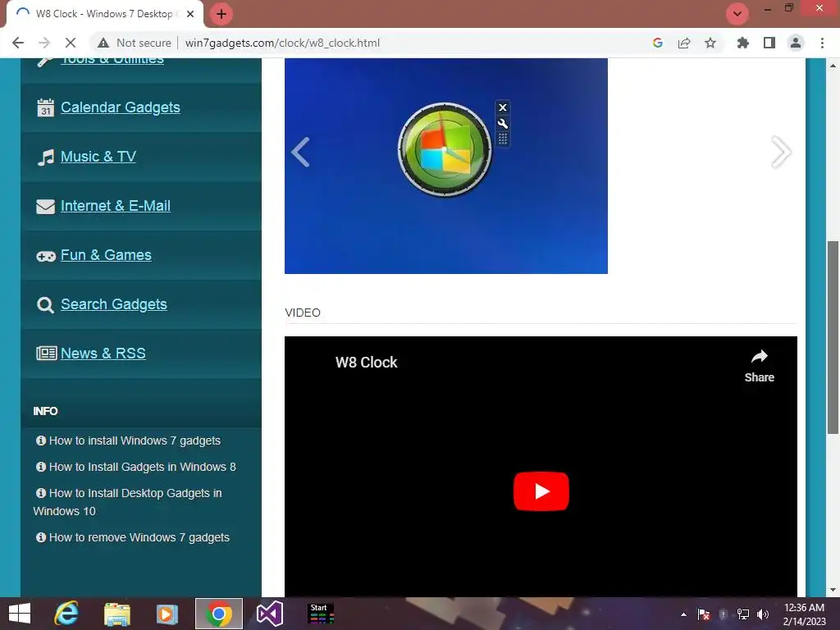840x630 pixels.
Task: Click the gadget close X in the screenshot
Action: tap(503, 107)
